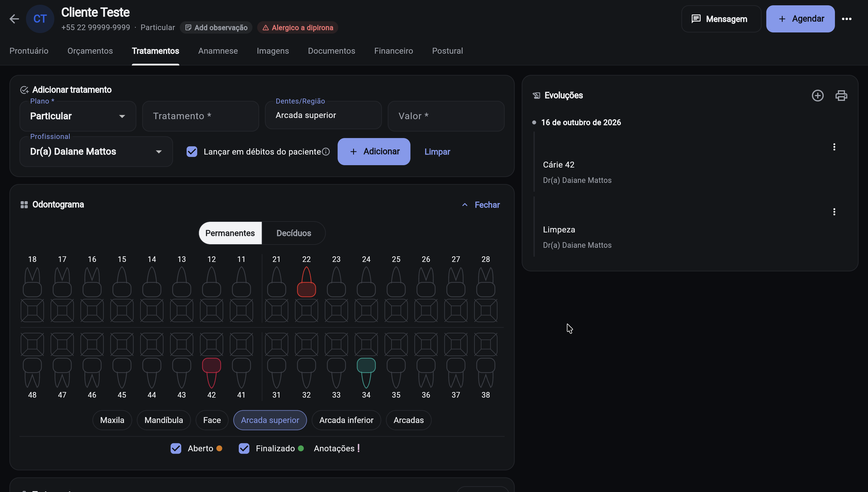This screenshot has height=492, width=868.
Task: Click the Valor input field
Action: (x=446, y=116)
